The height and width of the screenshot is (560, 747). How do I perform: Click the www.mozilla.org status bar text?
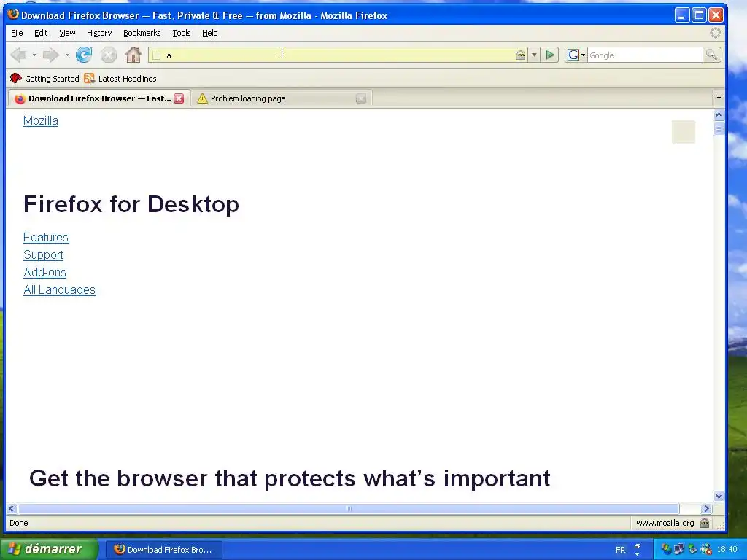click(x=665, y=523)
